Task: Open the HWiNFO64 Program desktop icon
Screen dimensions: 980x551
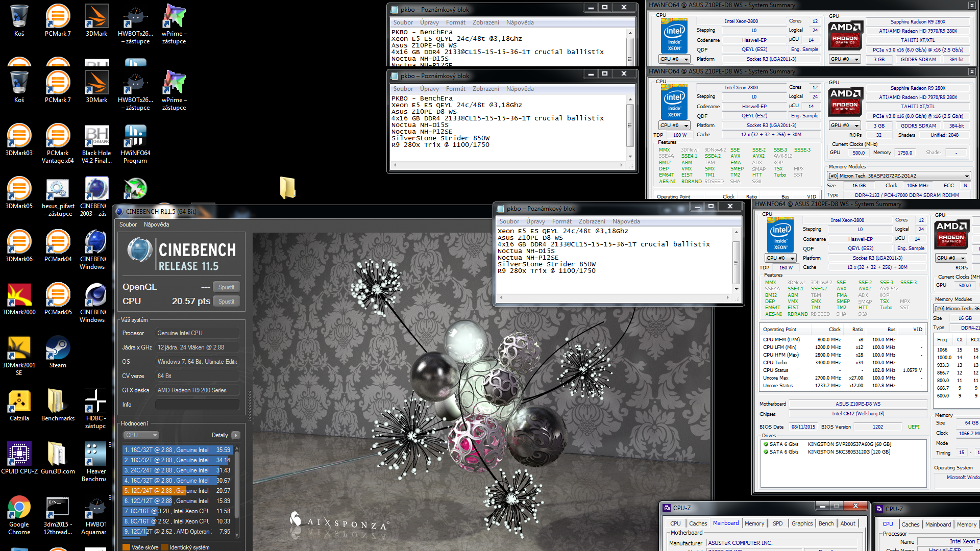Action: pyautogui.click(x=135, y=143)
